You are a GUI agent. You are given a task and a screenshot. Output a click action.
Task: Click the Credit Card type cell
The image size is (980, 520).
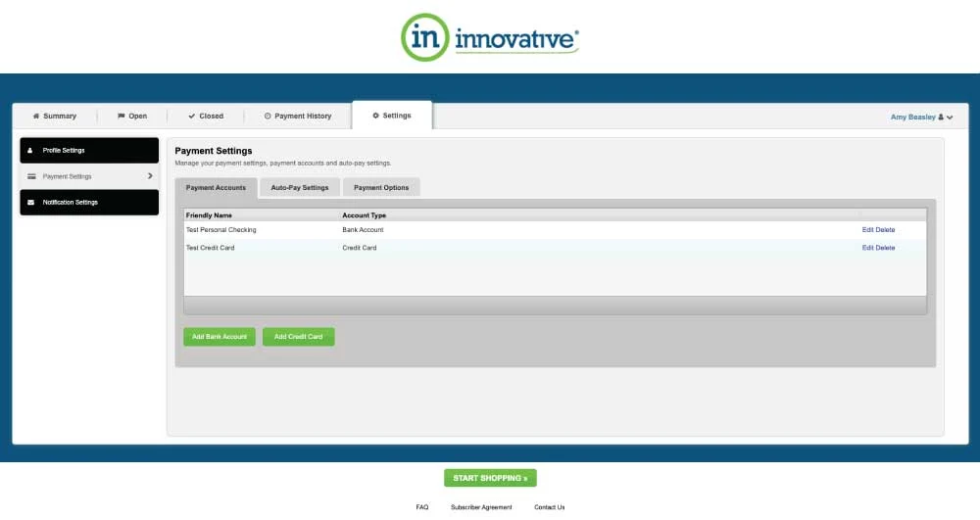(360, 248)
